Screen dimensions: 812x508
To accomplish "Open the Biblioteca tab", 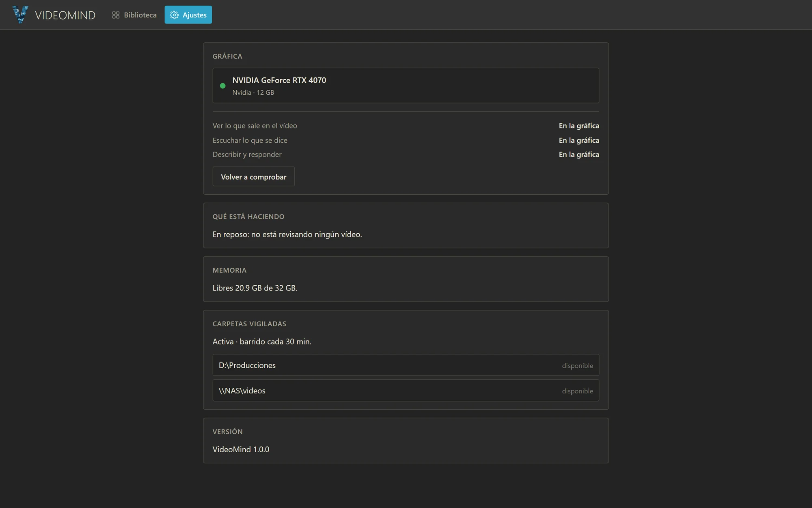I will click(134, 15).
